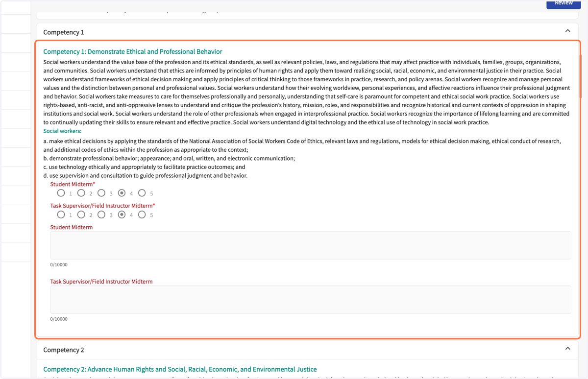Focus the Student Midterm comment text box

(311, 245)
